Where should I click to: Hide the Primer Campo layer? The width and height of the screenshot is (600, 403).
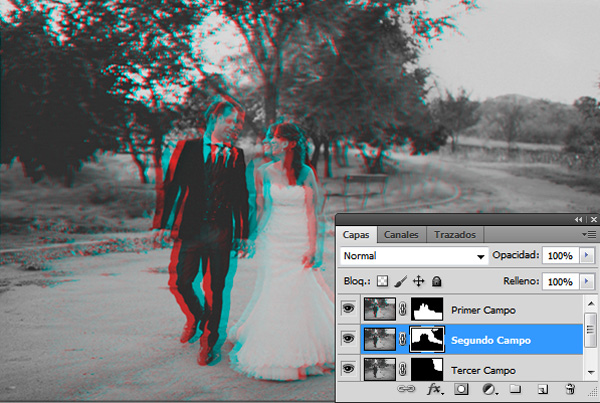click(x=348, y=308)
